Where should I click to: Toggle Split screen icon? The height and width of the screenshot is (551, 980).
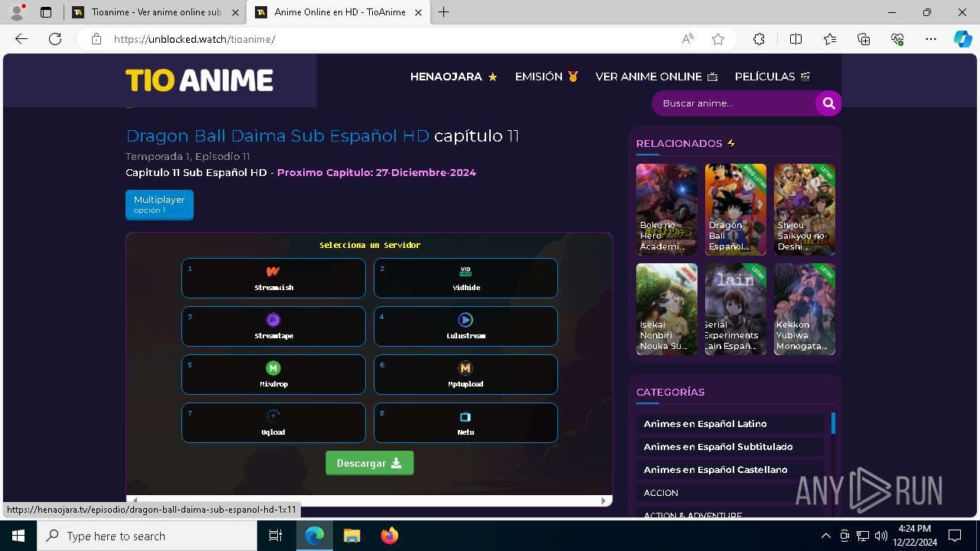[795, 39]
